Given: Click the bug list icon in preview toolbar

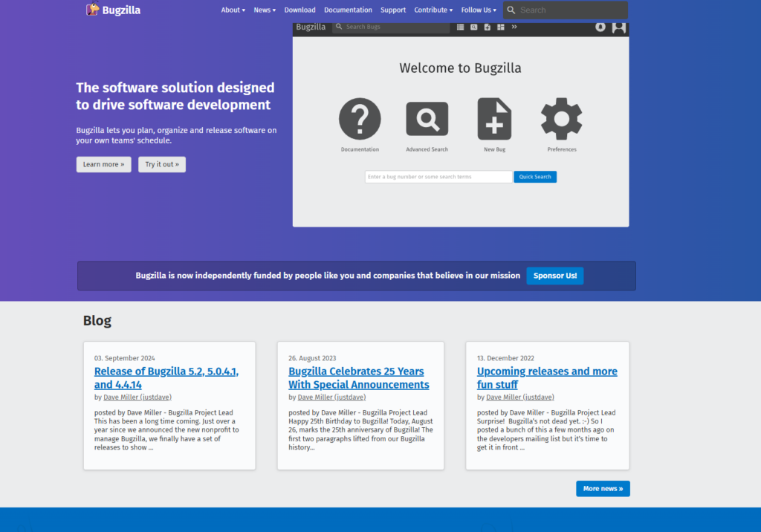Looking at the screenshot, I should pyautogui.click(x=460, y=27).
